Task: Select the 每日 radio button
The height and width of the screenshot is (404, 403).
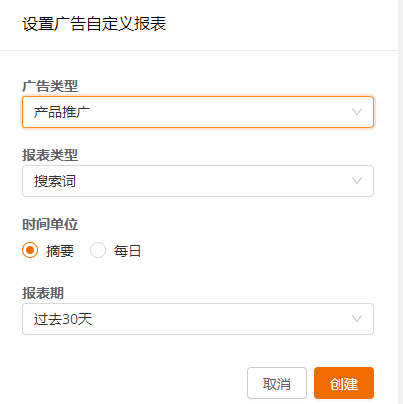Action: point(98,250)
